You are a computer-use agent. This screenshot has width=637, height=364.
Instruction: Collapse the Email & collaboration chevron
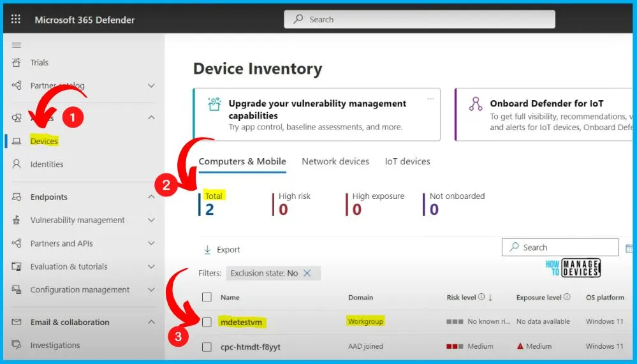point(151,322)
